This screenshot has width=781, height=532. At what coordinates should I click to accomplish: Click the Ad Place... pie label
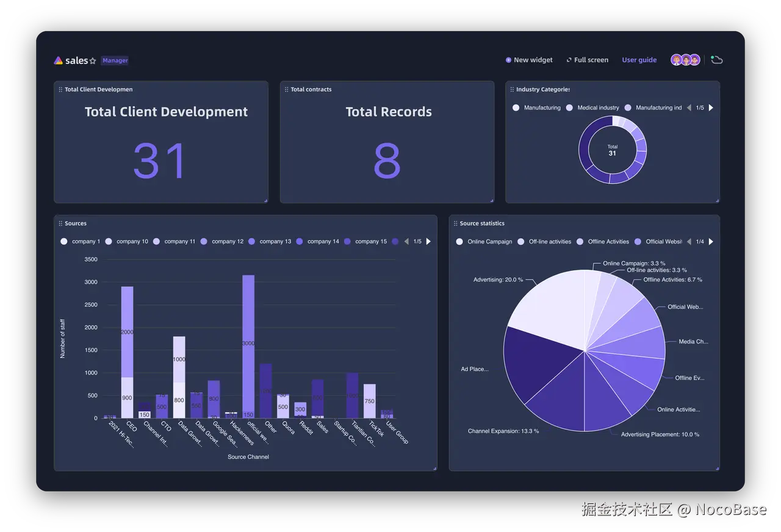point(475,369)
